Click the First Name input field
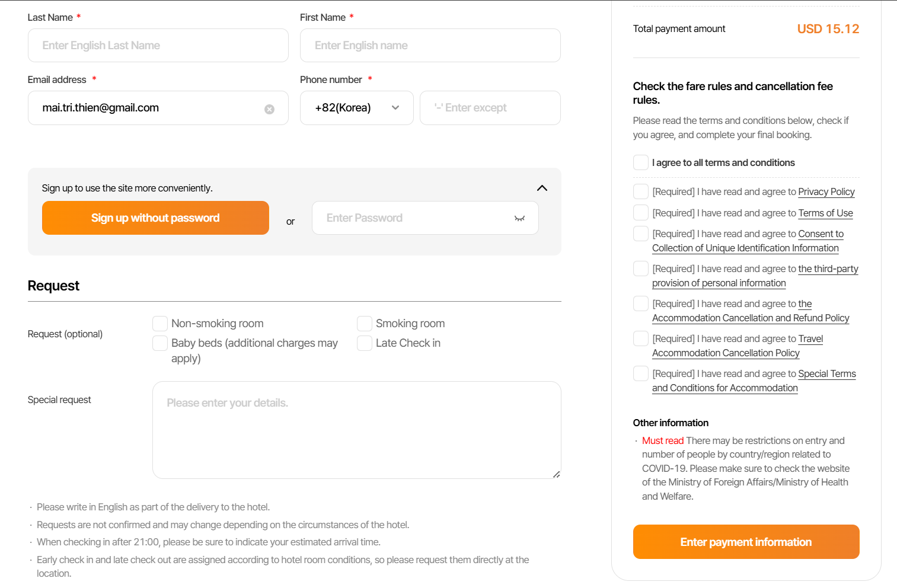 (x=430, y=46)
